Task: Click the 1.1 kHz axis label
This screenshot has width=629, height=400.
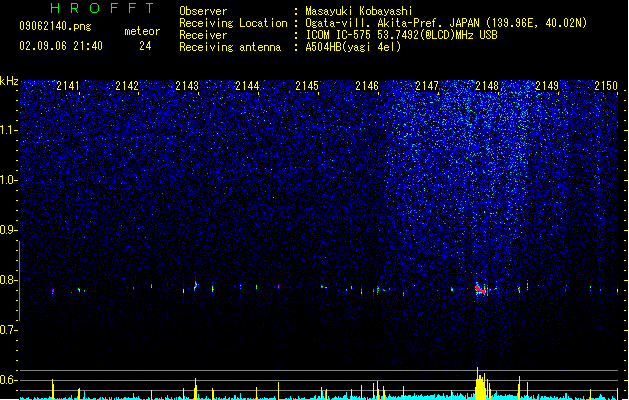Action: pyautogui.click(x=8, y=130)
